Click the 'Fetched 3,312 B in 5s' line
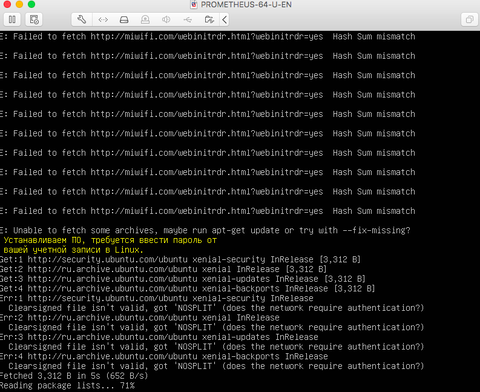Viewport: 480px width, 392px height. 74,376
